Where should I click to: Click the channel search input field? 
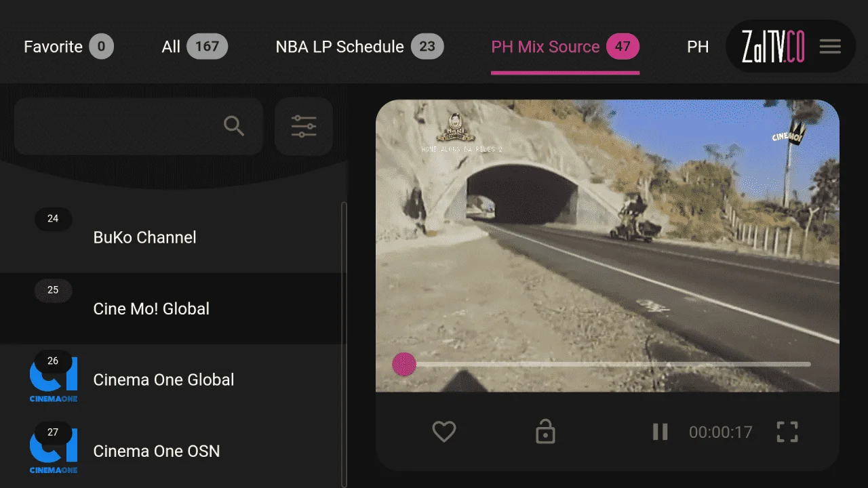(x=138, y=126)
